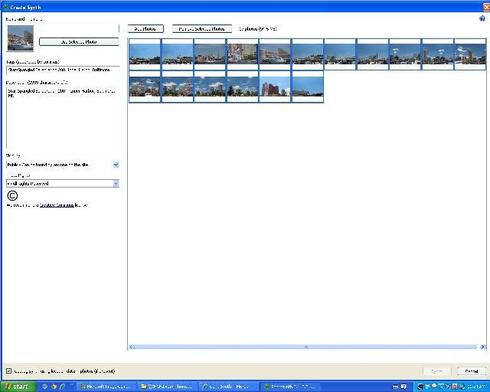Open the visibility dropdown showing Public
The image size is (490, 392).
[63, 165]
